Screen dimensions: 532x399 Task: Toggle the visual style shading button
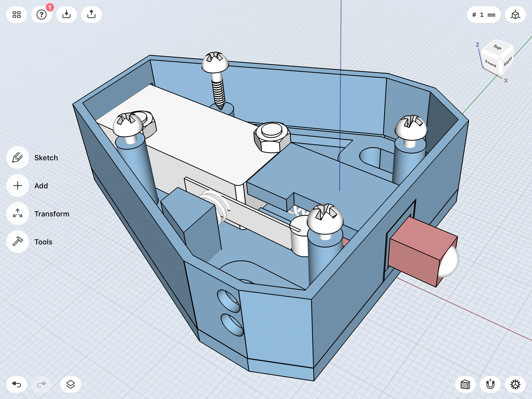coord(465,384)
